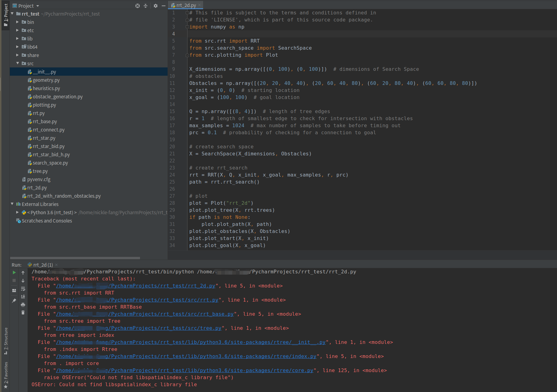The width and height of the screenshot is (557, 392).
Task: Click line number 24 in the gutter
Action: pos(172,175)
